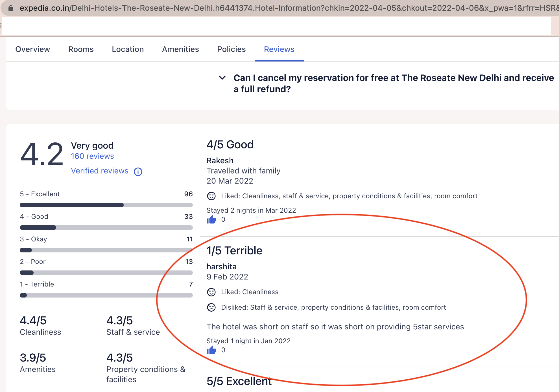559x392 pixels.
Task: Click the Verified reviews link
Action: click(100, 171)
